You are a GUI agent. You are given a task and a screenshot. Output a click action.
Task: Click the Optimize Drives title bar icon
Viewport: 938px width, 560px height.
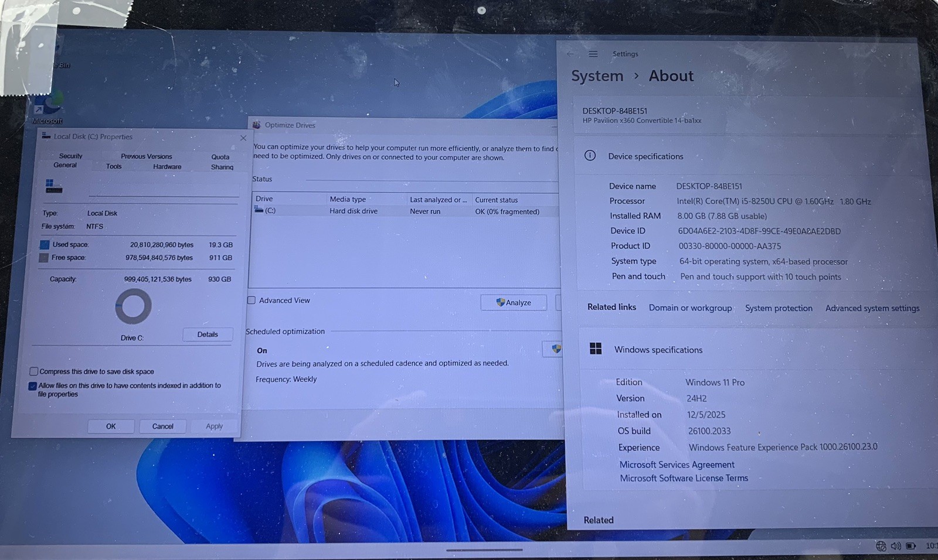coord(256,125)
